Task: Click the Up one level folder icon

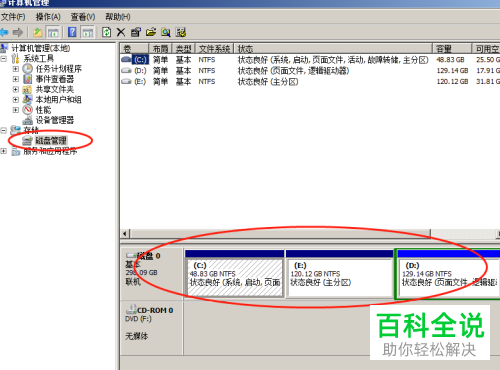Action: (x=38, y=32)
